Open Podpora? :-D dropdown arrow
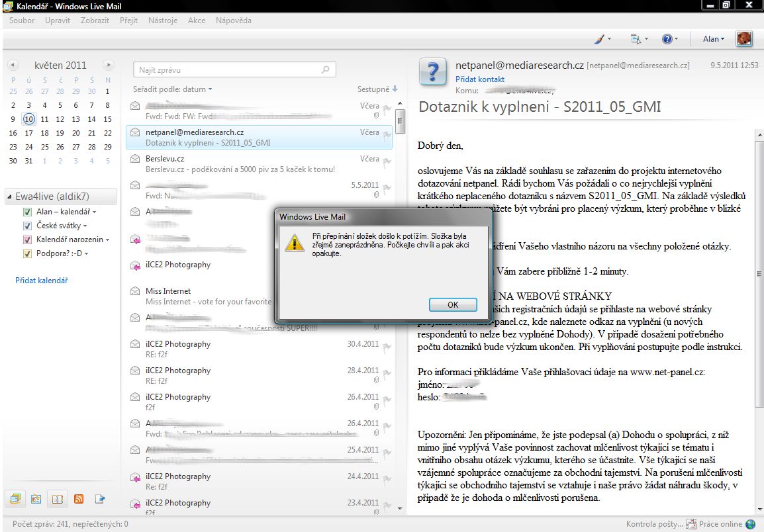 pyautogui.click(x=87, y=254)
